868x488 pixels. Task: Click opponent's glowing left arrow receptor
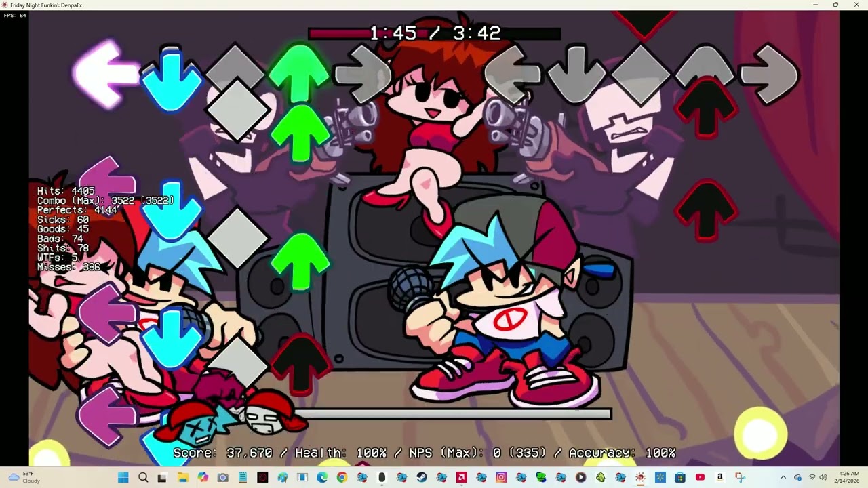click(x=106, y=73)
